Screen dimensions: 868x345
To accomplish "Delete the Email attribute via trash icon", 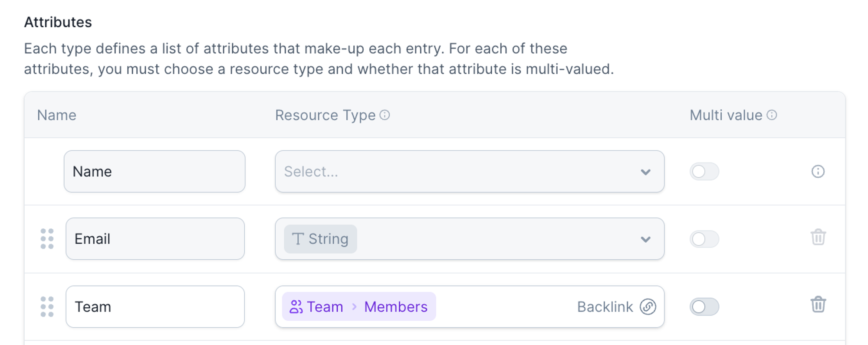I will click(x=818, y=238).
